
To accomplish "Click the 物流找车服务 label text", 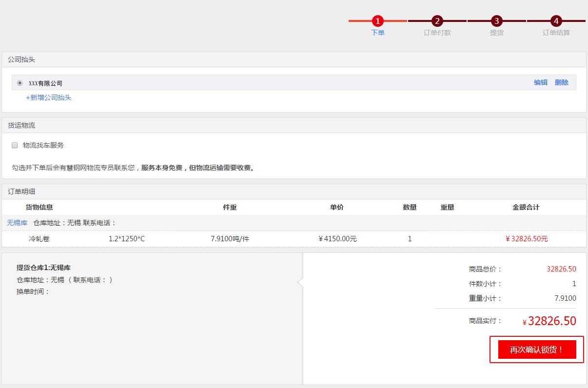I will point(43,145).
